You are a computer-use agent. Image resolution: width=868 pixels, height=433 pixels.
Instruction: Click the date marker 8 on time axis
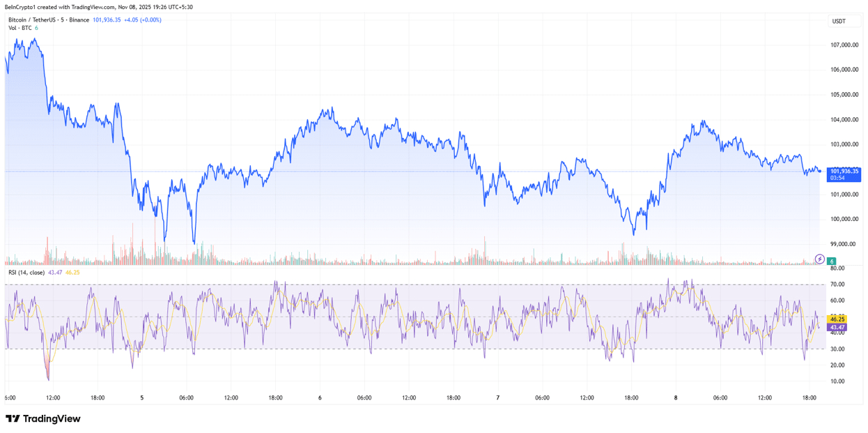click(x=676, y=398)
